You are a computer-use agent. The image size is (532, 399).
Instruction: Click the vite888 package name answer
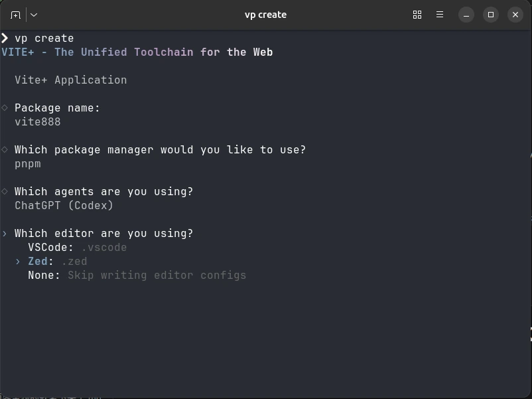(x=38, y=122)
